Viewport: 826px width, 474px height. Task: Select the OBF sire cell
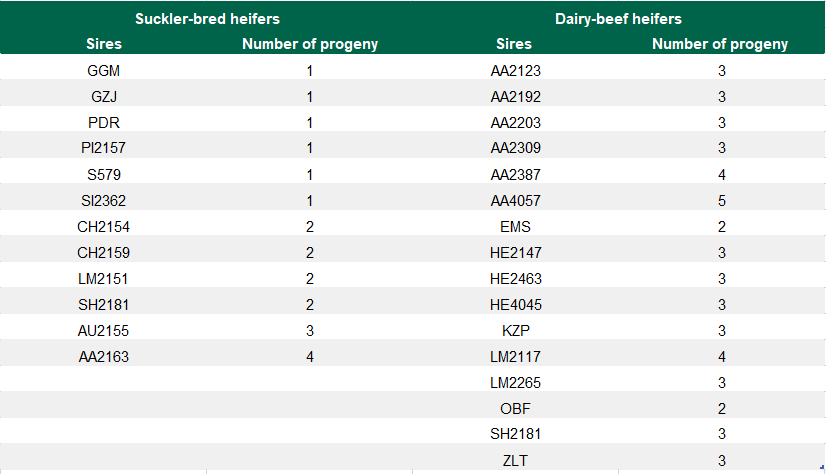(x=515, y=408)
